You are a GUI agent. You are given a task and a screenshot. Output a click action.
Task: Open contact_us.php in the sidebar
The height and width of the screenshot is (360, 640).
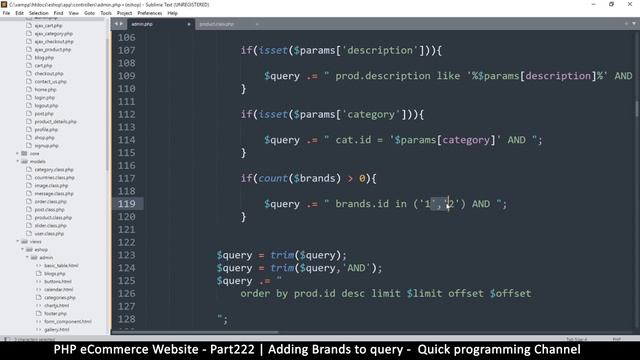click(x=51, y=82)
